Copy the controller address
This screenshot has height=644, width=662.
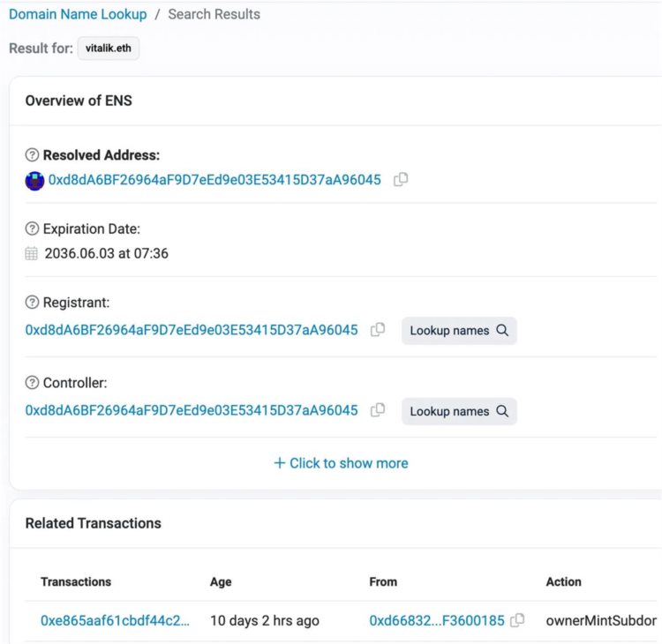click(378, 410)
